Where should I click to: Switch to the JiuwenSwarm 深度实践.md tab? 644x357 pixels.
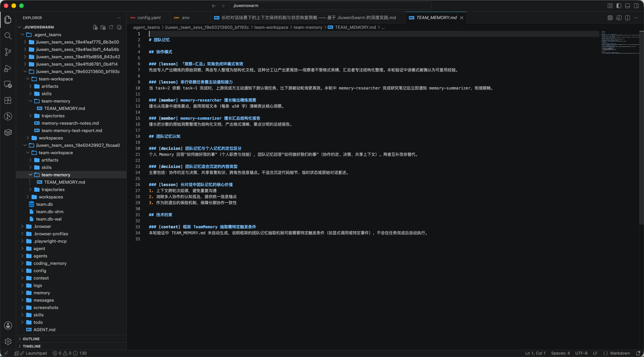click(308, 18)
